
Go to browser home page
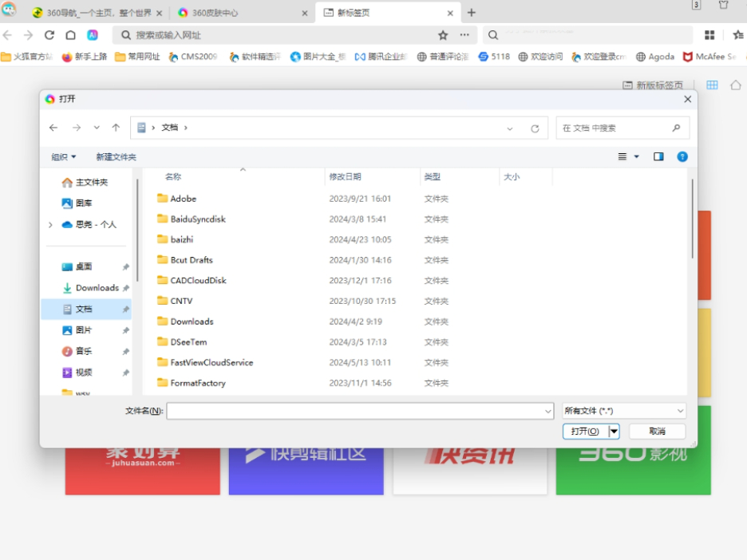(70, 35)
